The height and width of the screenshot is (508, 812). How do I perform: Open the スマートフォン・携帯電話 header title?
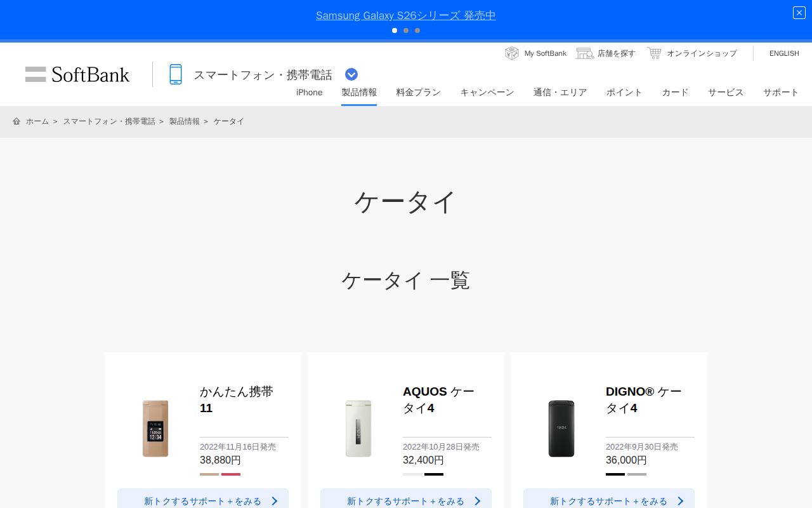tap(263, 75)
